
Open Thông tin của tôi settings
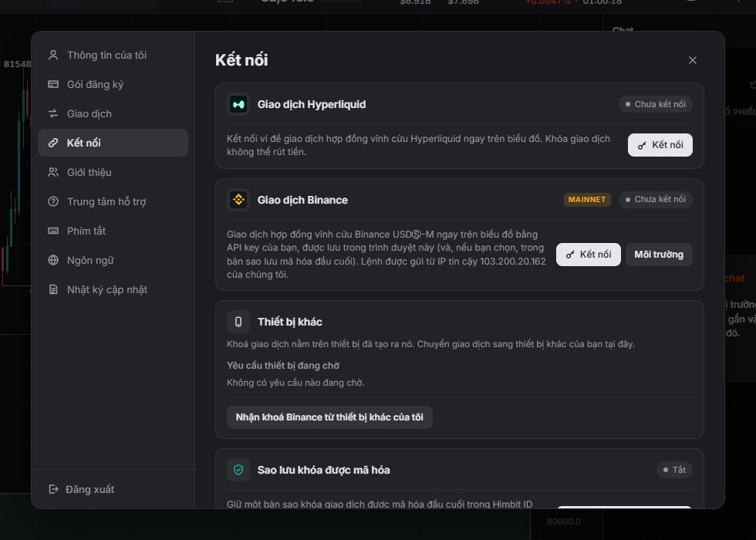113,55
